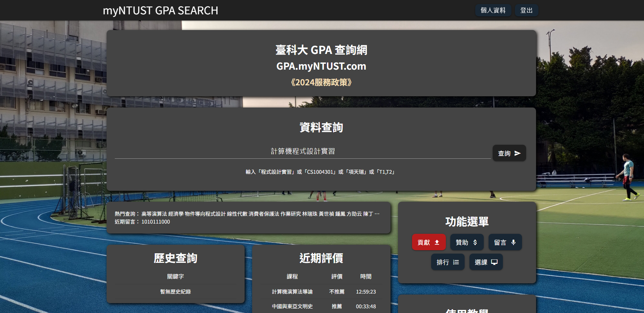The image size is (644, 313).
Task: Click the myNTUST GPA SEARCH site title
Action: coord(160,11)
